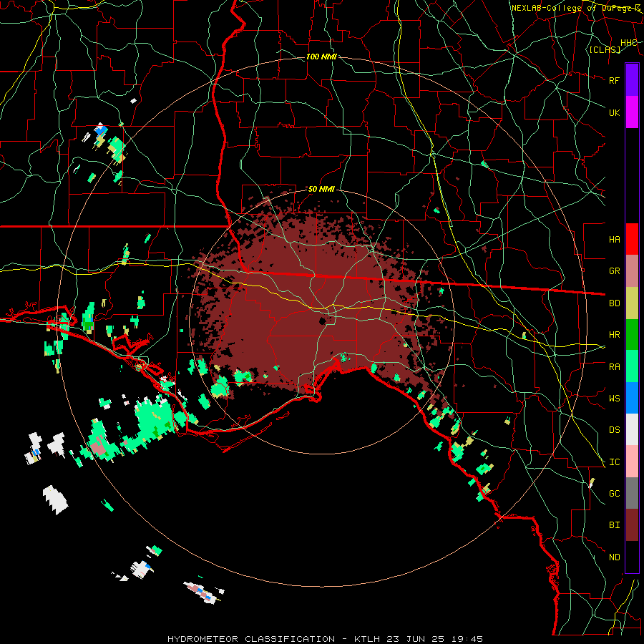Click the "ND" legend label
This screenshot has width=644, height=644.
(x=614, y=557)
